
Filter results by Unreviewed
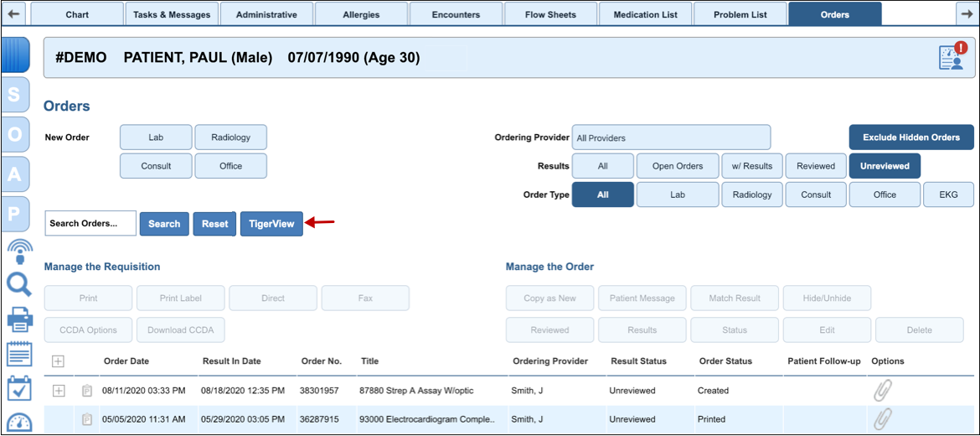[x=885, y=166]
